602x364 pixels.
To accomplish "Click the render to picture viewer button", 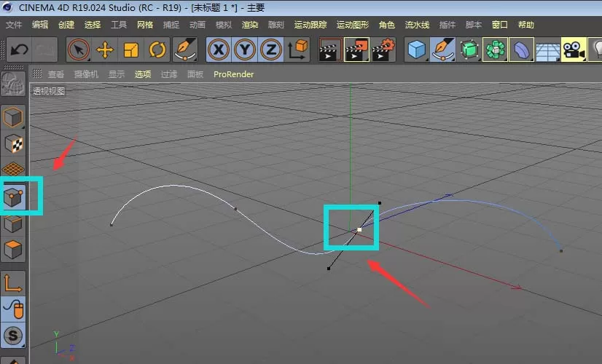I will pos(356,50).
